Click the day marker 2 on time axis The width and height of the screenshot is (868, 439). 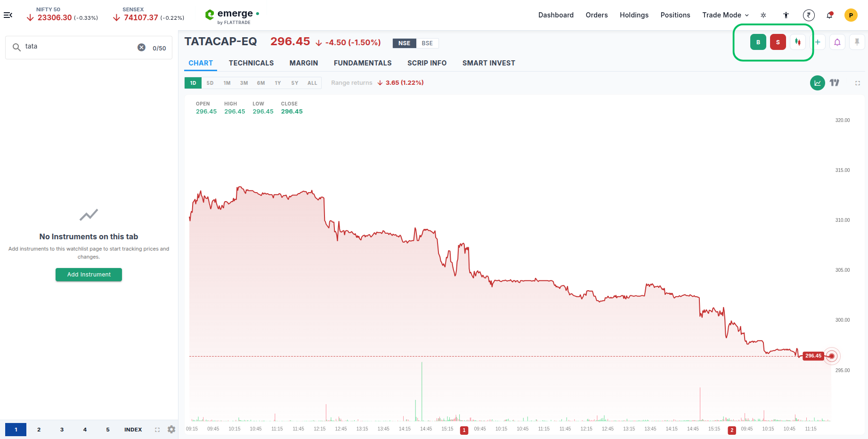pos(732,430)
